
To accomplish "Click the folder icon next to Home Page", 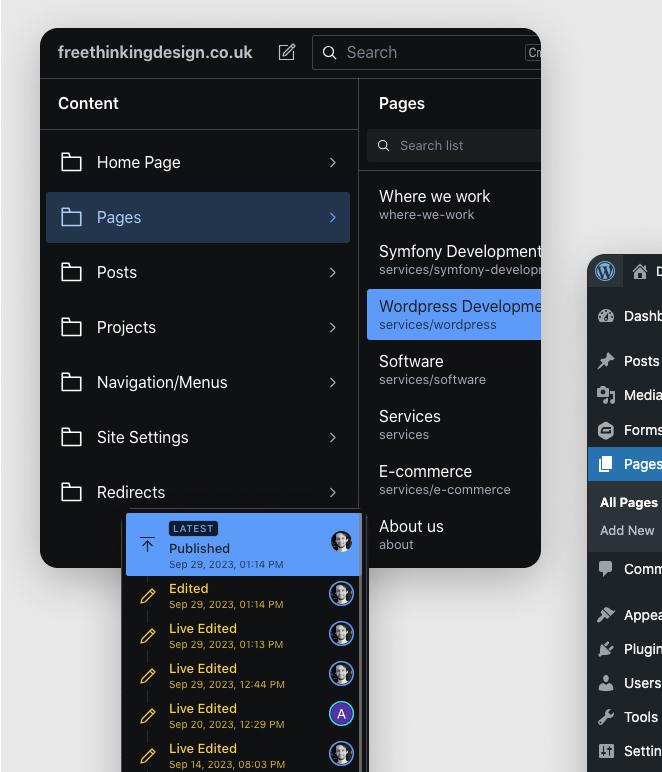I will point(71,162).
